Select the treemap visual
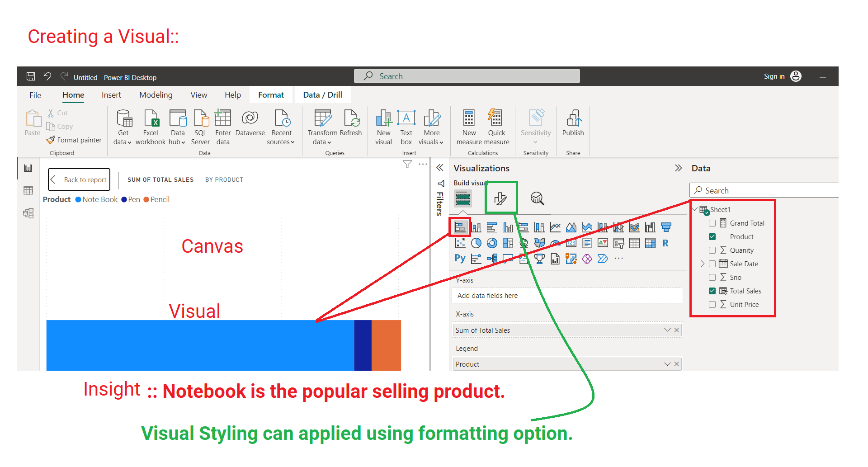868x467 pixels. click(x=508, y=243)
